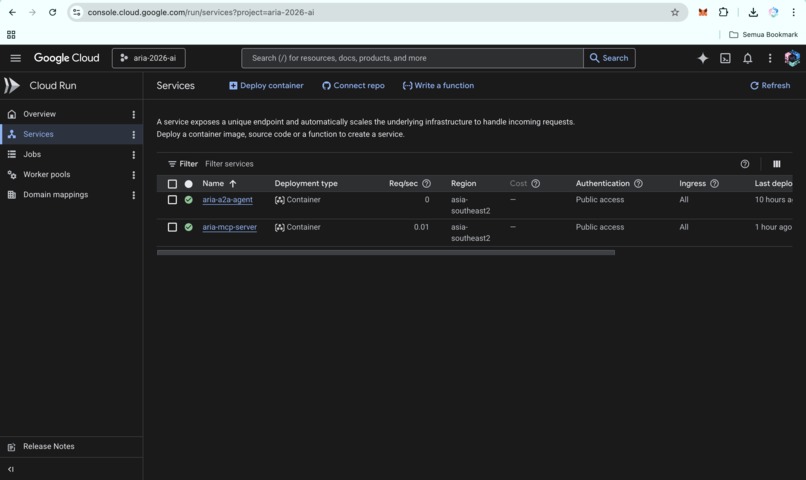Open the Ingress help tooltip icon
This screenshot has width=806, height=480.
tap(714, 183)
